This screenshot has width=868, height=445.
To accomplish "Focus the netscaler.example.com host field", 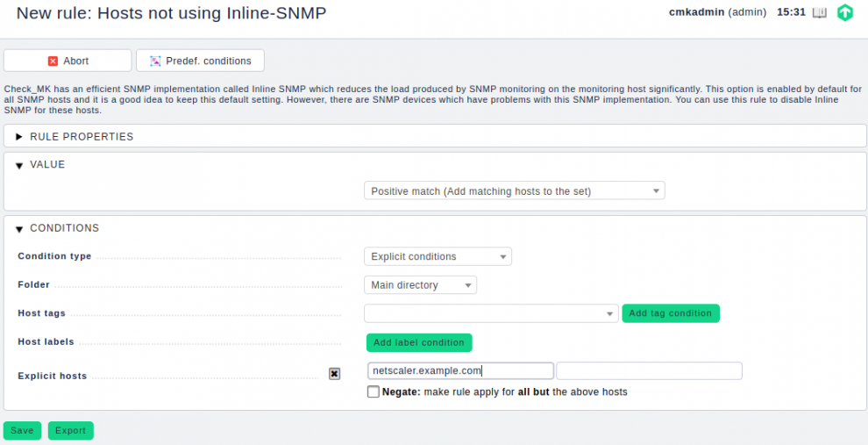I will click(460, 370).
